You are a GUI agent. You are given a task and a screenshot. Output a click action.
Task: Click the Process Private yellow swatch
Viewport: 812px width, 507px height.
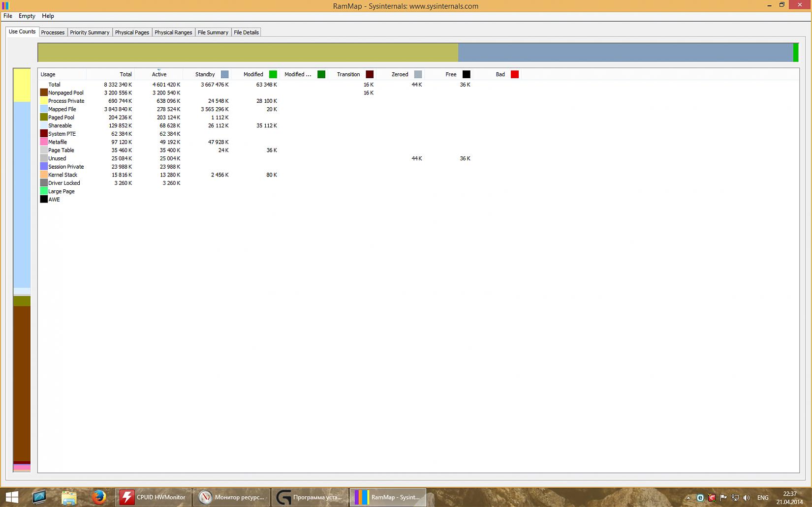pos(44,101)
